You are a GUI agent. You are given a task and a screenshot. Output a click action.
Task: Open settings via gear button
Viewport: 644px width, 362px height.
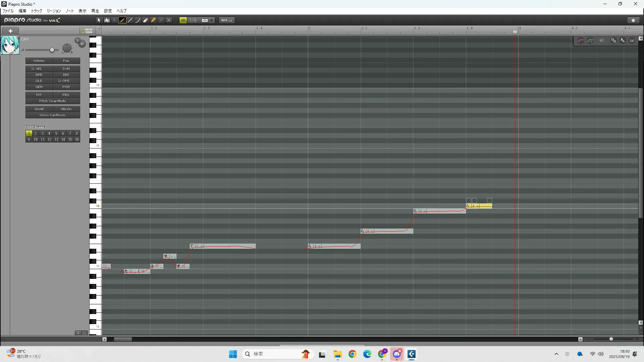(633, 20)
